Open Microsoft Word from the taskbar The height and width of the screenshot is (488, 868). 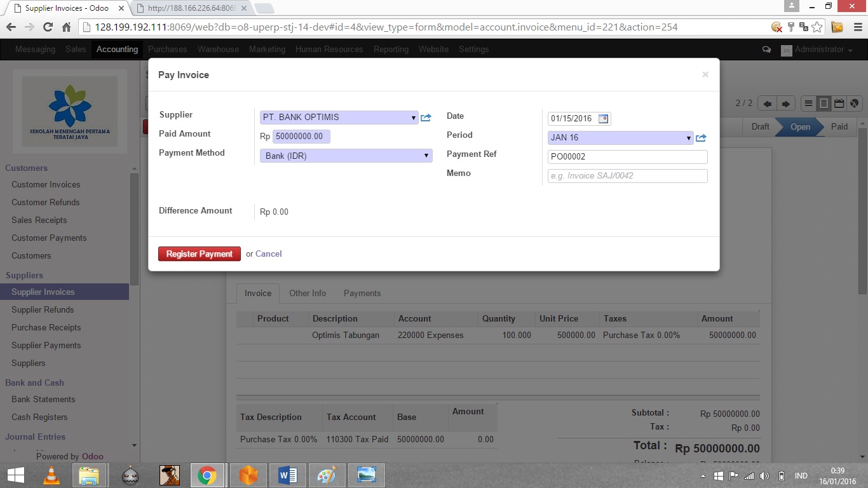pos(288,475)
